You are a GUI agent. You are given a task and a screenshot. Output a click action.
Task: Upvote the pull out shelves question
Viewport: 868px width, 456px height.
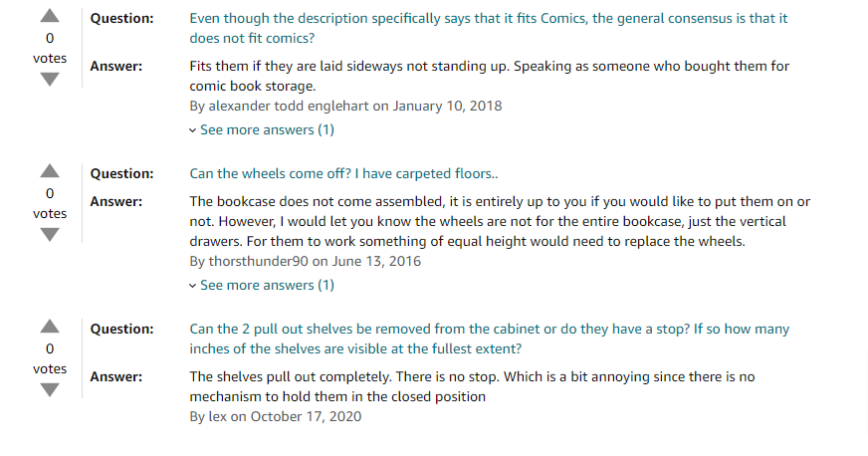click(50, 327)
